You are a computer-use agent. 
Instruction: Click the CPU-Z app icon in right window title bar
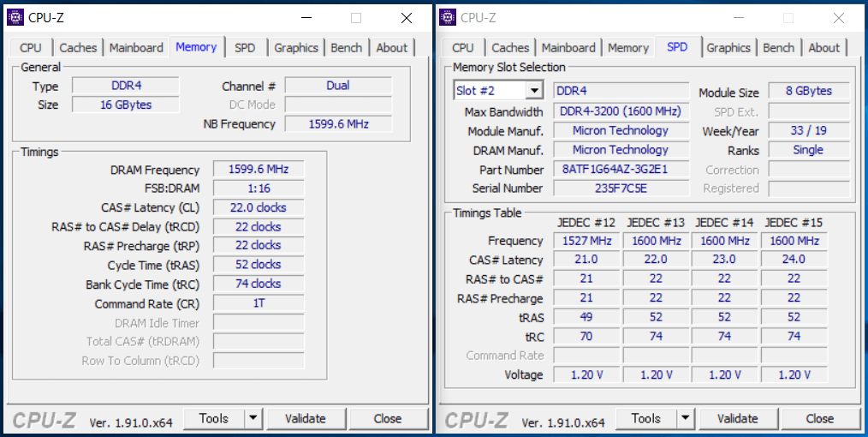(x=448, y=17)
